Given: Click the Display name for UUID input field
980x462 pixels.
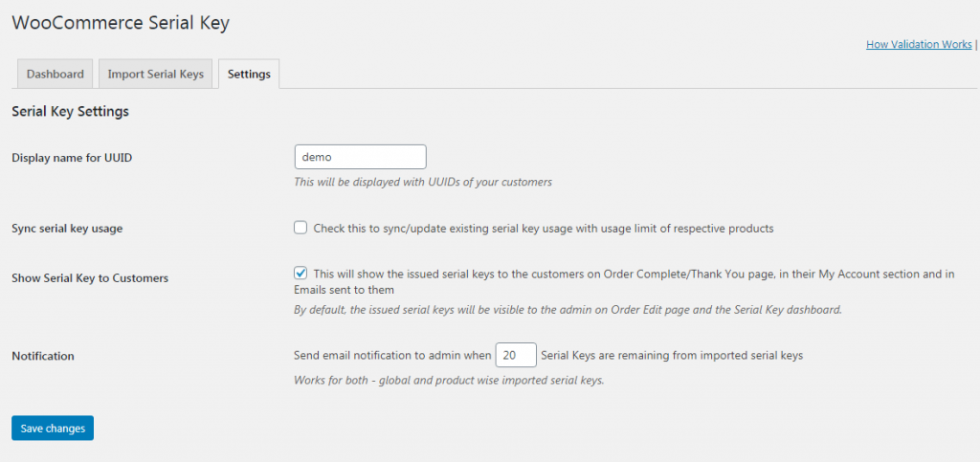Looking at the screenshot, I should pos(360,157).
